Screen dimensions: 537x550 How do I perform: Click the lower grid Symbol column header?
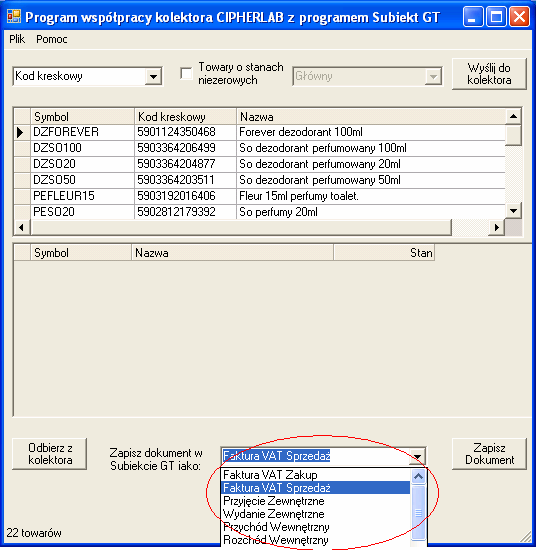pos(81,253)
